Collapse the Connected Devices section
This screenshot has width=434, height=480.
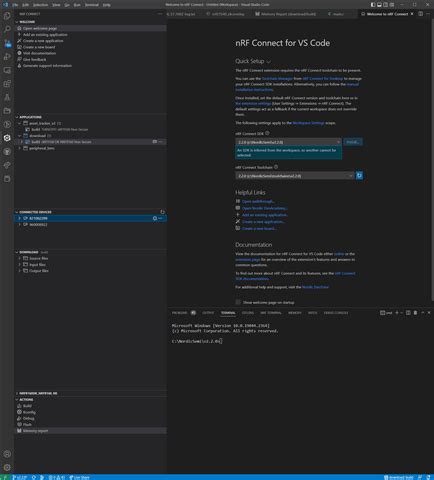coord(17,212)
